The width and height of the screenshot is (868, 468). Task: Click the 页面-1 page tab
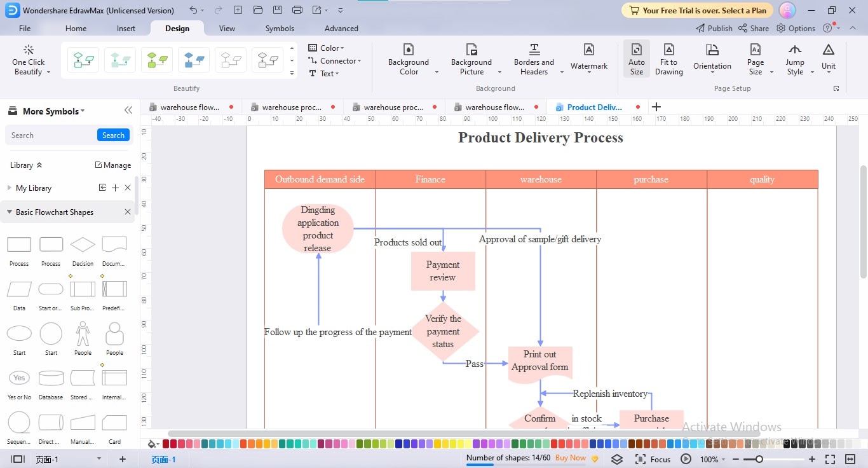click(x=163, y=459)
